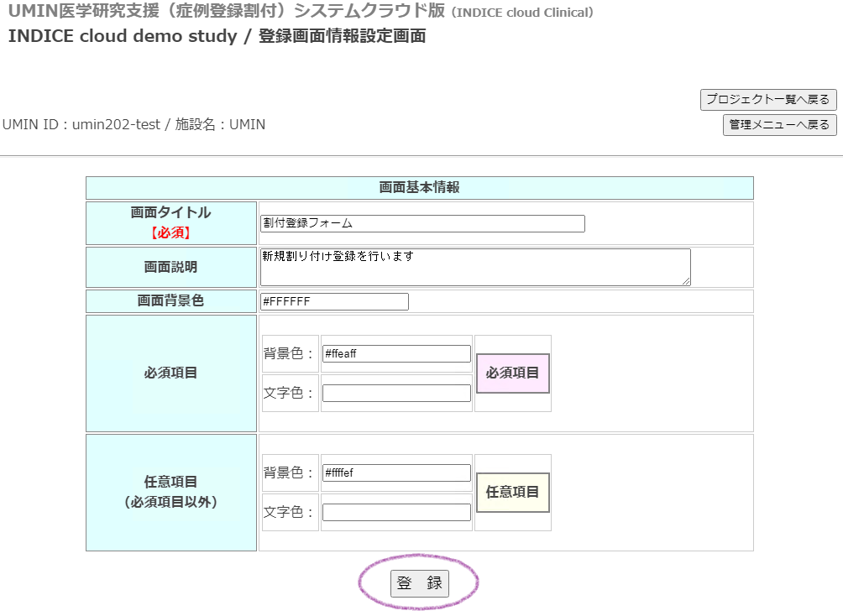Screen dimensions: 843x616
Task: Click the pink 必須項目 preview swatch
Action: point(512,373)
